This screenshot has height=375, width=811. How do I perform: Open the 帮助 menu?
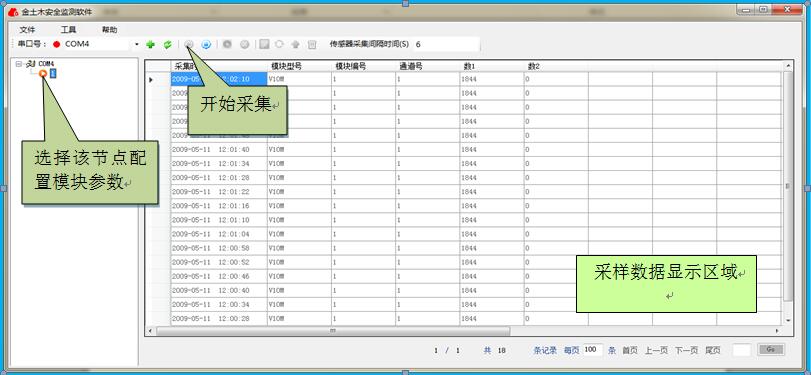(x=110, y=29)
